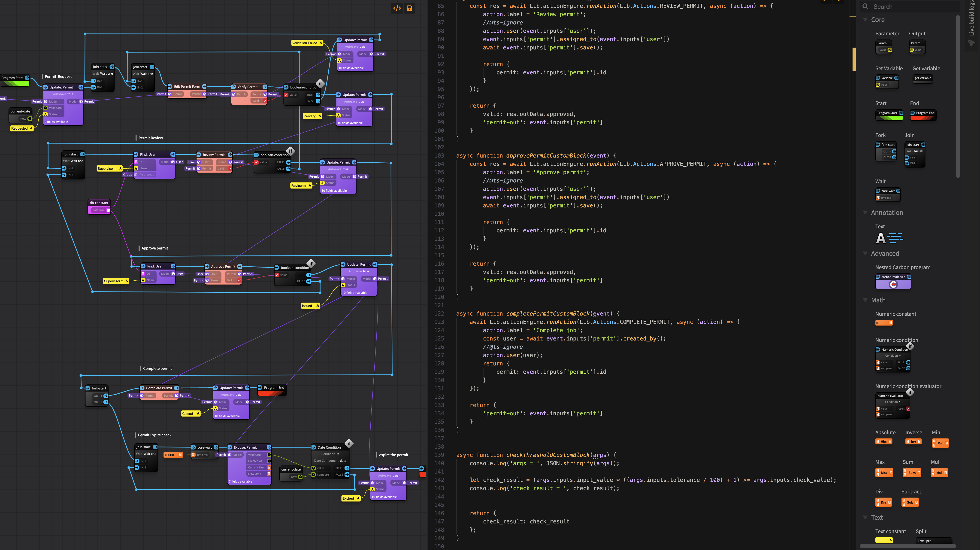
Task: Collapse the Advanced section header
Action: [x=865, y=253]
